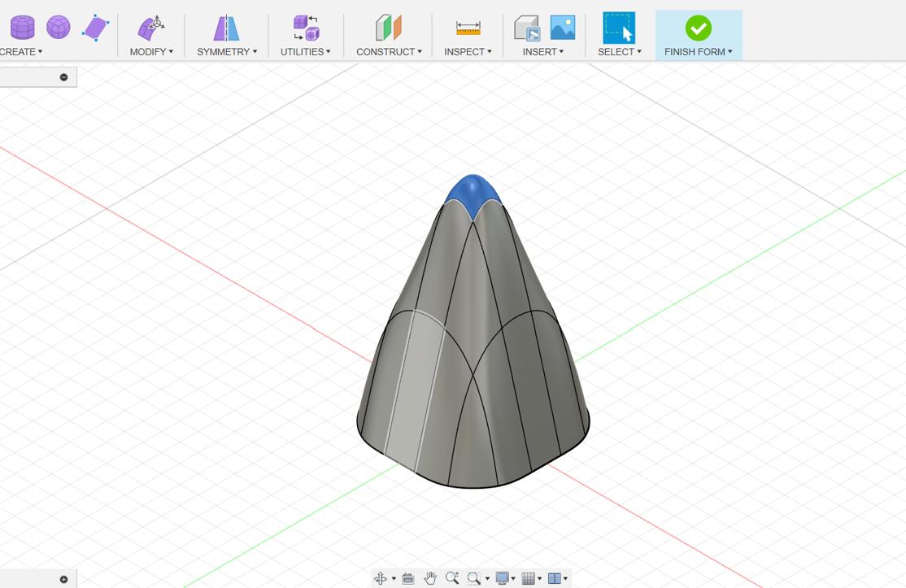Screen dimensions: 906x588
Task: Open the Display Settings dropdown arrow
Action: 513,579
